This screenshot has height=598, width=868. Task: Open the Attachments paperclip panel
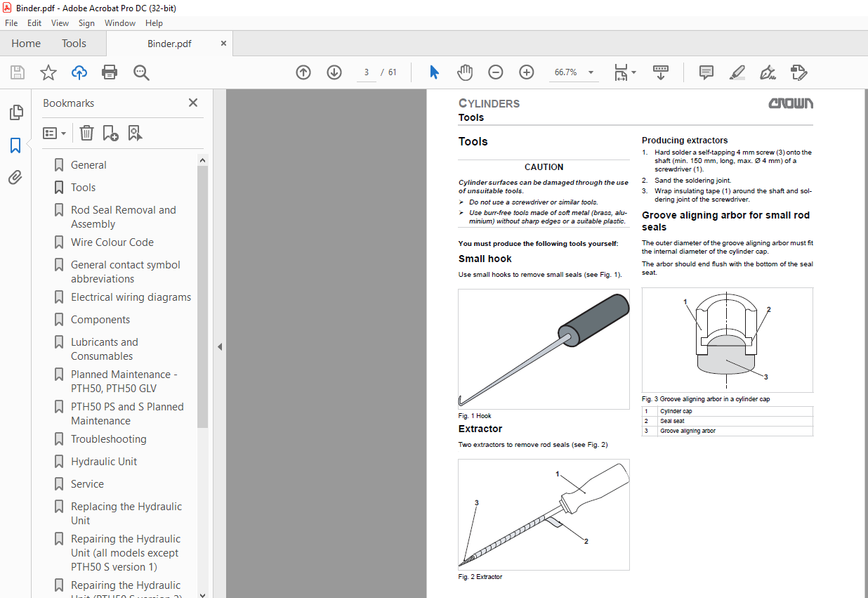[15, 178]
